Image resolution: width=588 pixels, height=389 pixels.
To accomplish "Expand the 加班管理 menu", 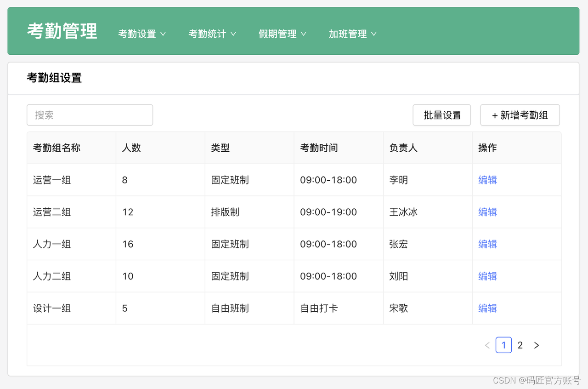I will [x=353, y=34].
